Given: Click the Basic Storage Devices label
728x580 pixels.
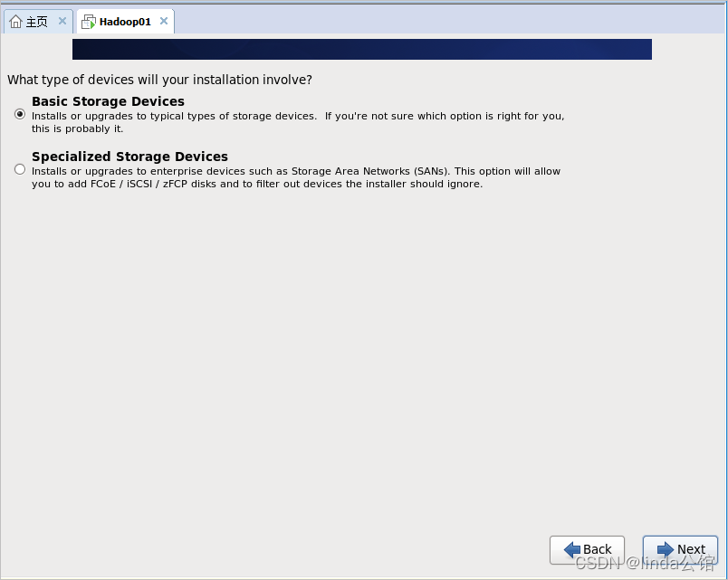Looking at the screenshot, I should 108,101.
